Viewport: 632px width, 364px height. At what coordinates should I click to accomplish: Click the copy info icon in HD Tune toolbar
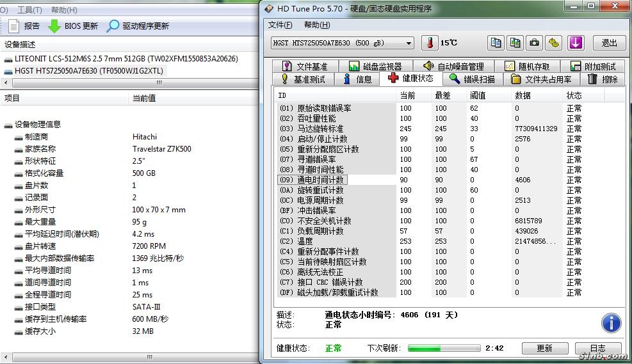496,43
